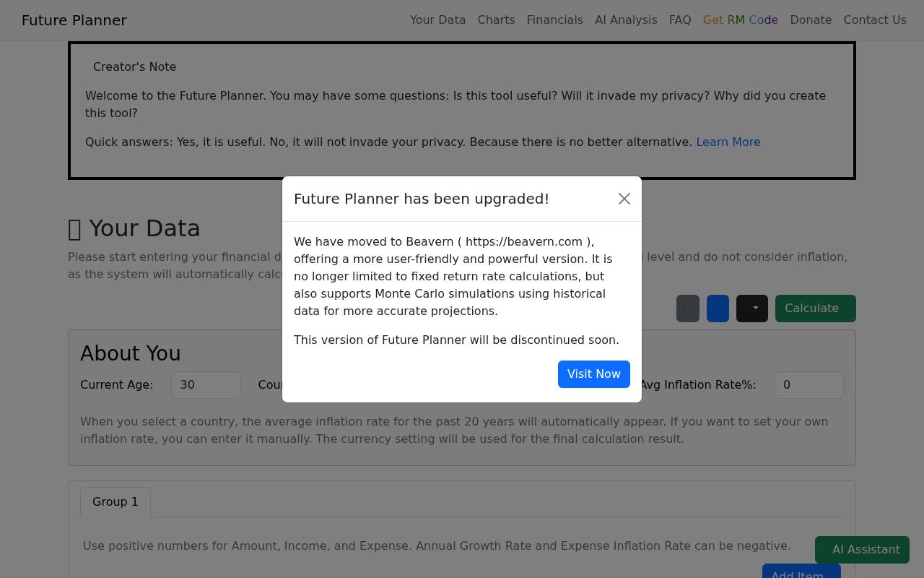The image size is (924, 578).
Task: Focus the Current Age input field
Action: pos(206,385)
